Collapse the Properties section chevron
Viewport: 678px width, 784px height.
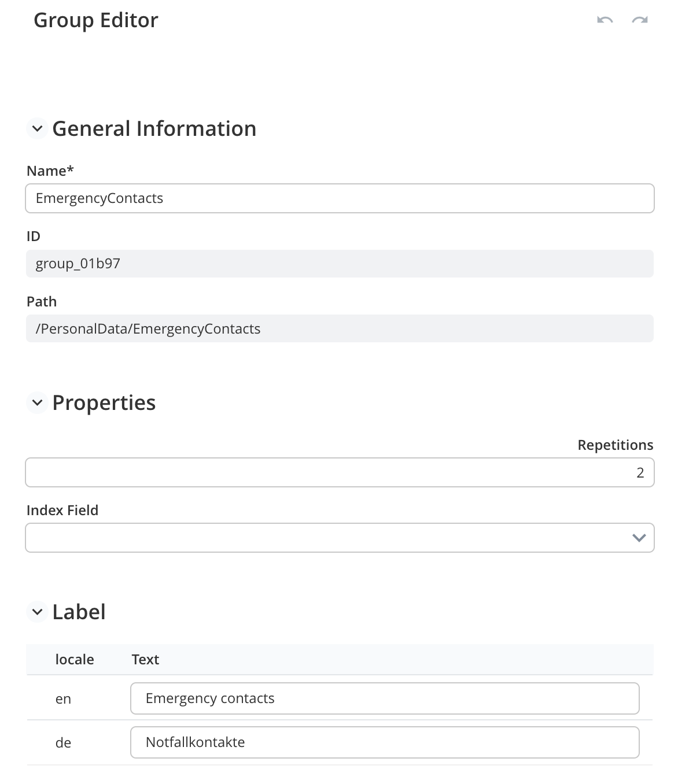[x=37, y=402]
